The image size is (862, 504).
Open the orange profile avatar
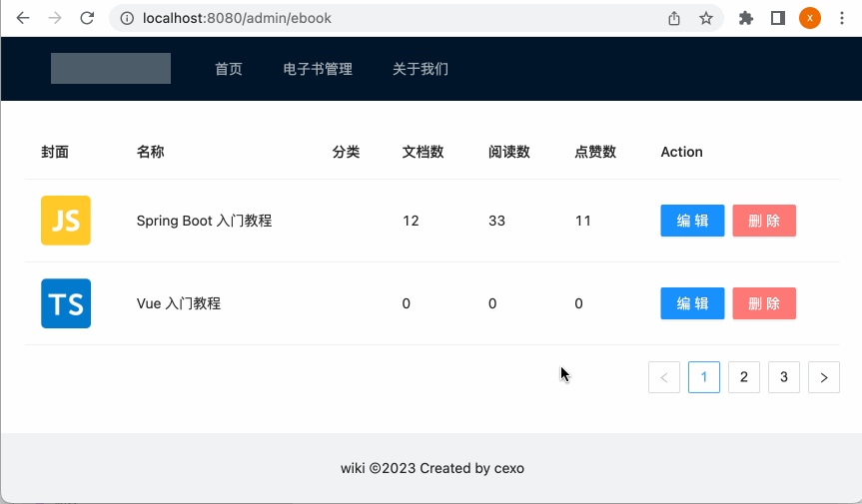[810, 18]
